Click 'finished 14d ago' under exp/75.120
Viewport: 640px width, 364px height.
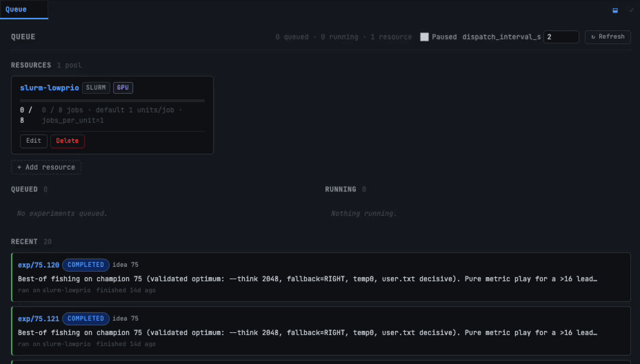tap(126, 290)
